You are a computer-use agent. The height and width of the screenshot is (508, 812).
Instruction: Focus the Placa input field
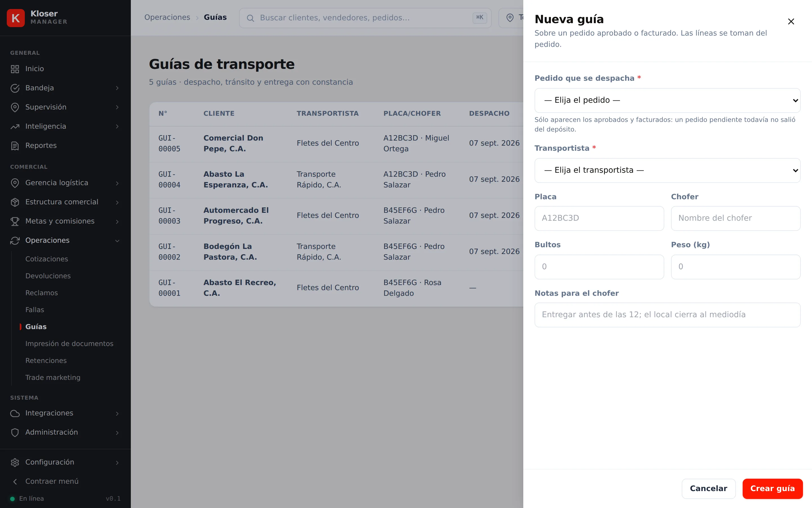[599, 218]
